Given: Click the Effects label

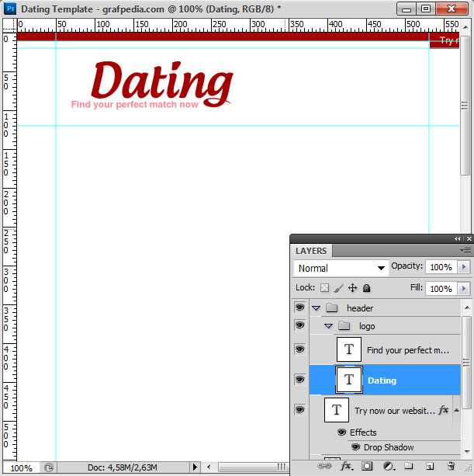Looking at the screenshot, I should click(x=363, y=433).
